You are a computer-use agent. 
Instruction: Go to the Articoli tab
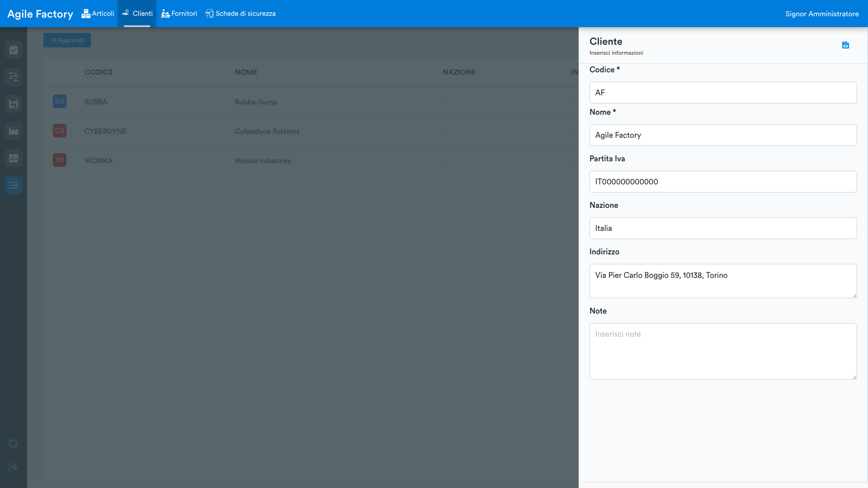pyautogui.click(x=98, y=14)
